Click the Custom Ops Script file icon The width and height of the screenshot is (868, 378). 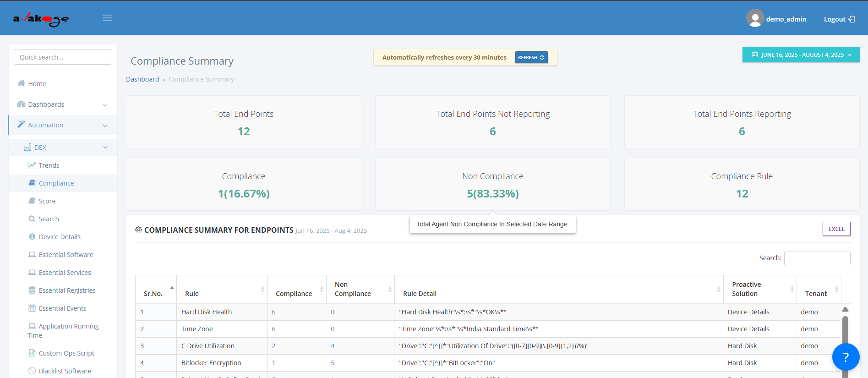tap(32, 353)
